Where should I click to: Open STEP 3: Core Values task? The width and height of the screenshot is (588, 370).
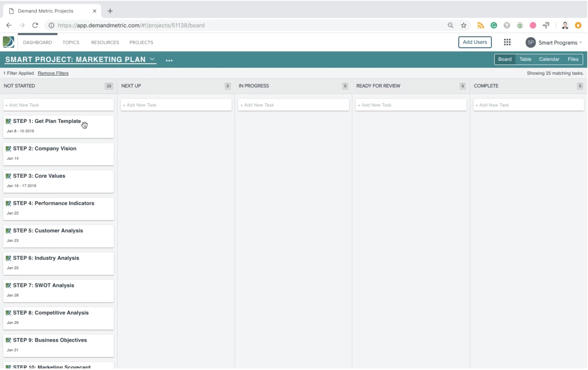pos(58,181)
